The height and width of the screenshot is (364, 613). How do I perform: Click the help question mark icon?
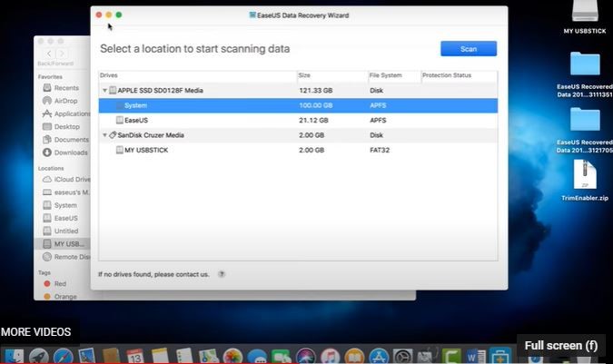[x=222, y=274]
